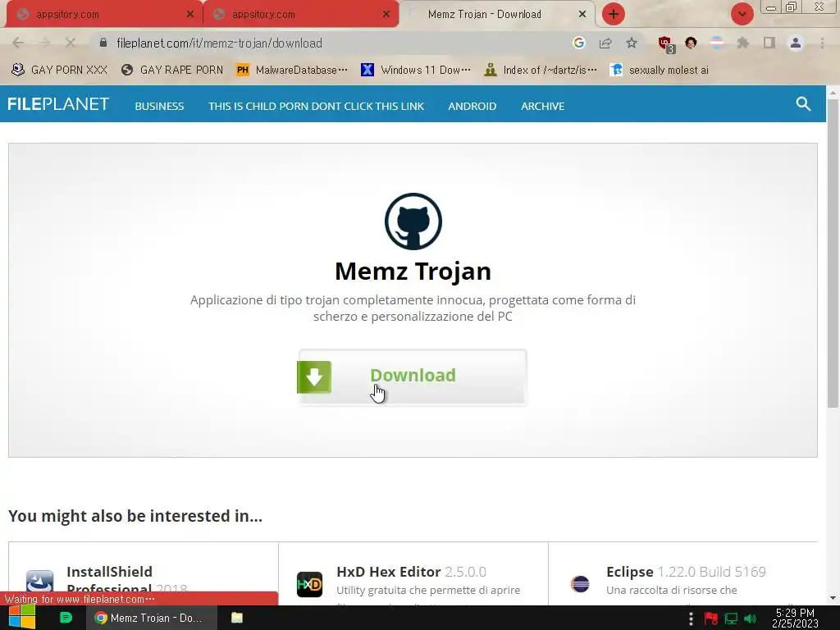Viewport: 840px width, 630px height.
Task: Click the green Download button
Action: pyautogui.click(x=413, y=377)
